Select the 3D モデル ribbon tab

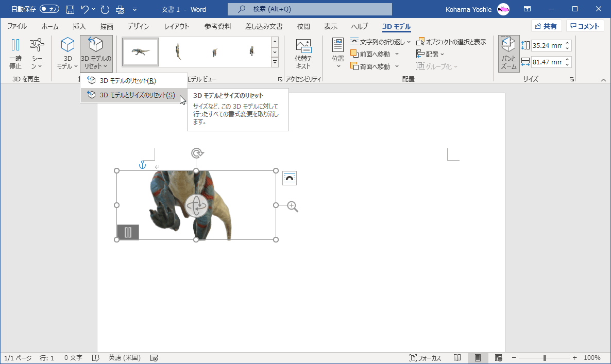click(396, 26)
